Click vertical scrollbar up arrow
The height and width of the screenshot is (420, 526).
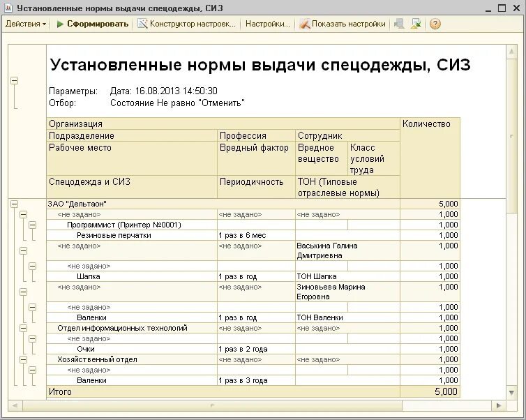511,52
